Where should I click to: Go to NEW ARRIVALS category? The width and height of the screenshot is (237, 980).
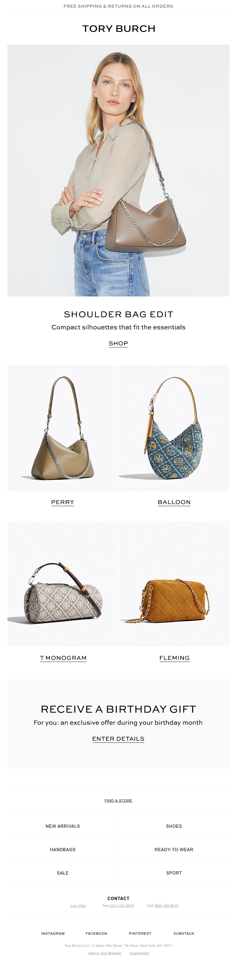pos(63,826)
